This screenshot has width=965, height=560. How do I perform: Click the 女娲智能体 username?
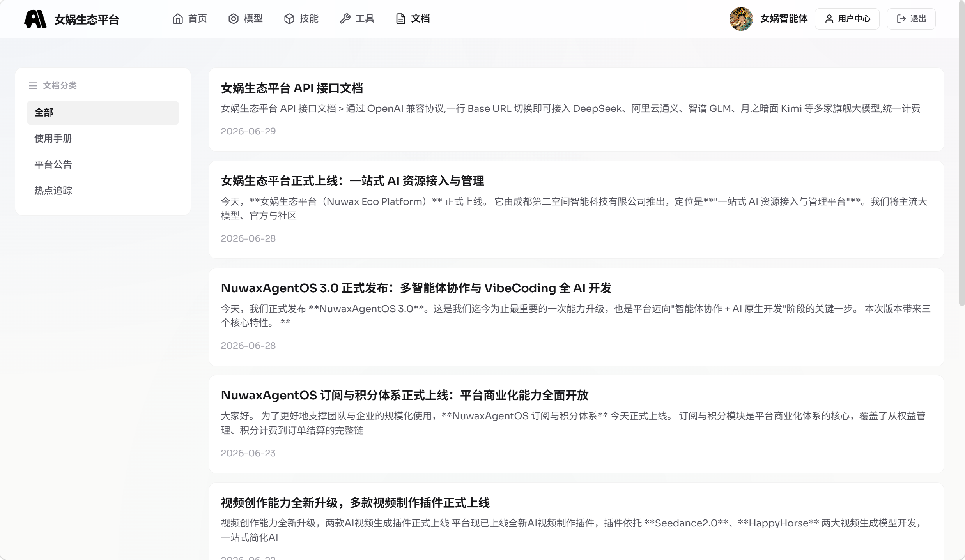pyautogui.click(x=784, y=19)
